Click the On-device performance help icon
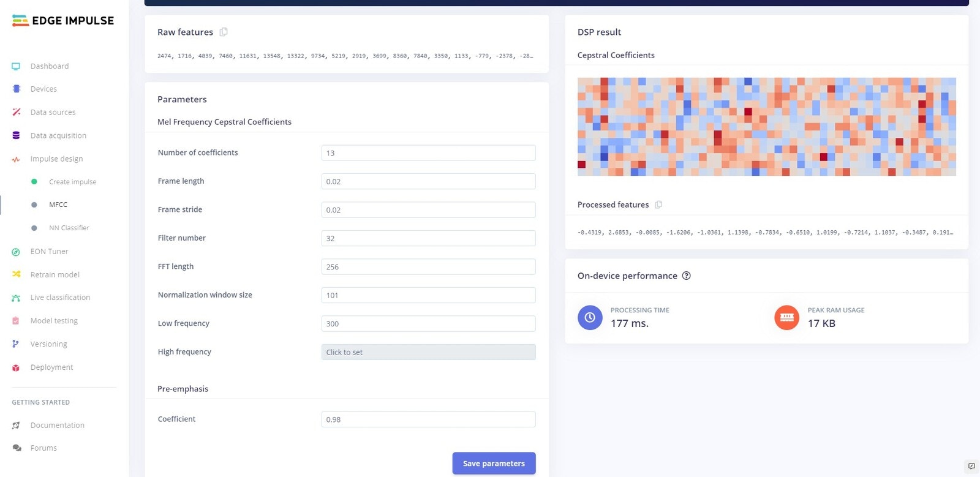Image resolution: width=980 pixels, height=477 pixels. click(687, 276)
